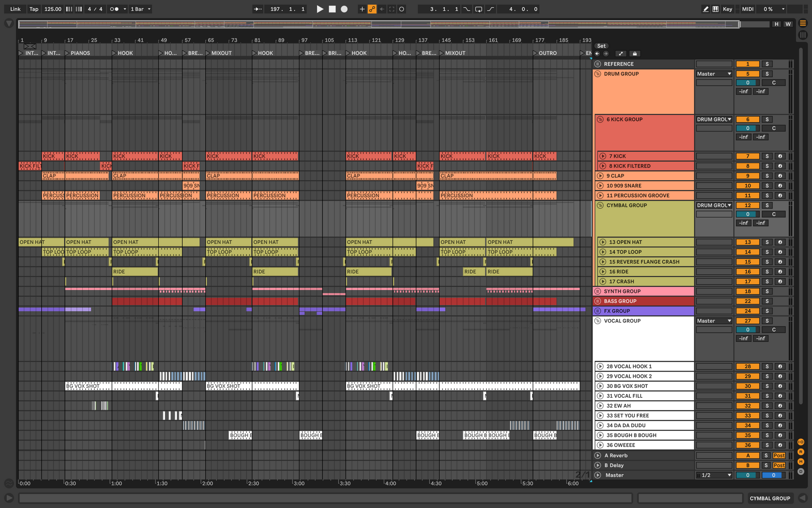Toggle Draw Mode pencil icon
812x508 pixels.
[706, 9]
